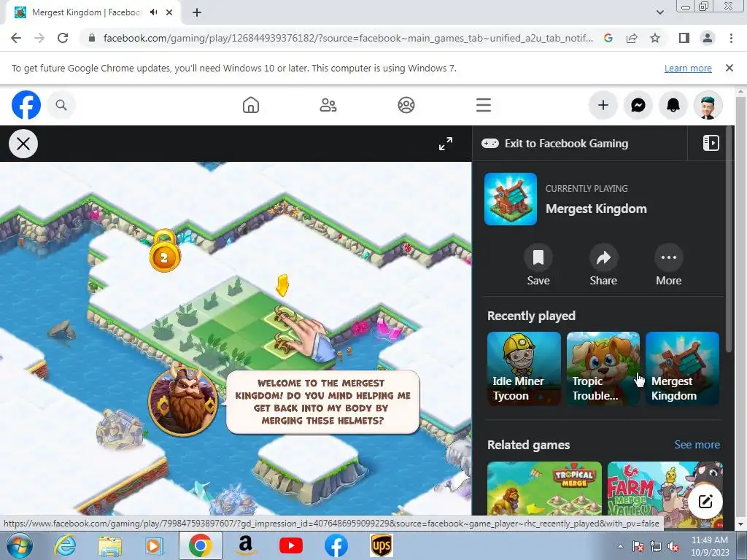Screen dimensions: 747x560
Task: Play Tropic Trouble from Recently played
Action: click(603, 368)
